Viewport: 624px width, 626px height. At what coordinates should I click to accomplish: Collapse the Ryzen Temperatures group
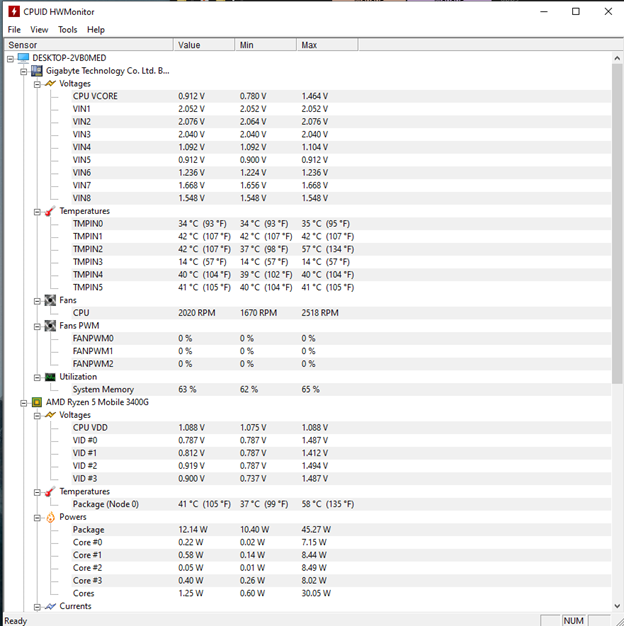coord(37,492)
